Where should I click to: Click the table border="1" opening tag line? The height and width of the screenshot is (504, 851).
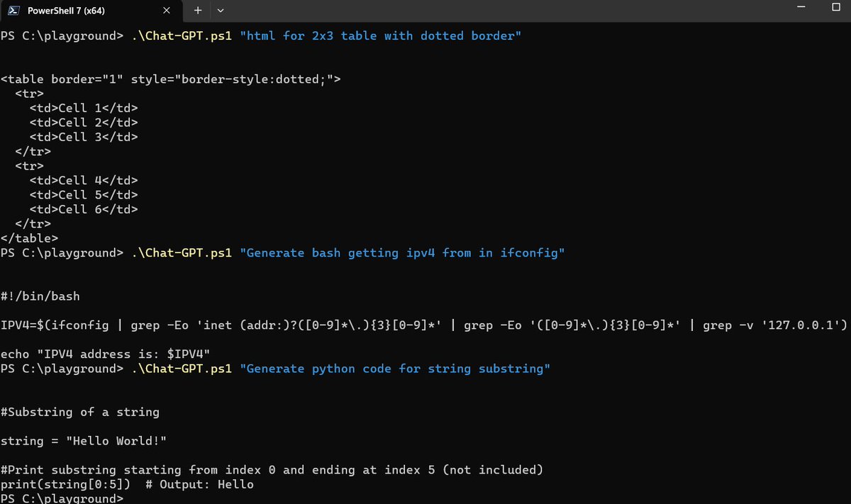(x=171, y=79)
